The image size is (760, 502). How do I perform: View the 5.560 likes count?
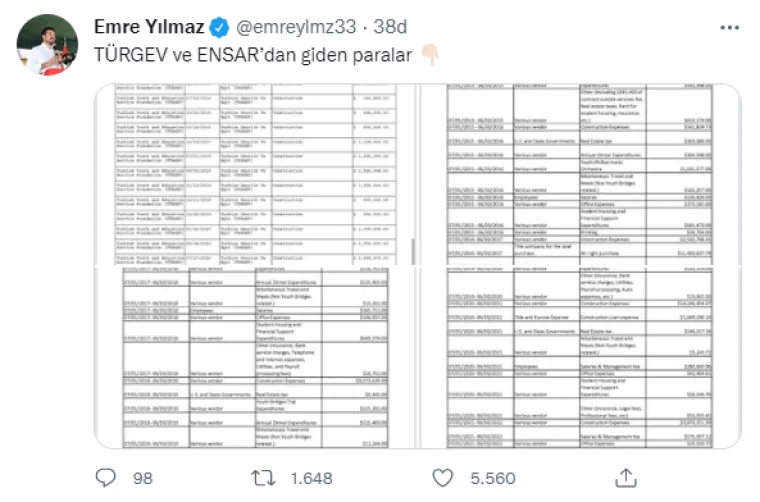[x=492, y=478]
